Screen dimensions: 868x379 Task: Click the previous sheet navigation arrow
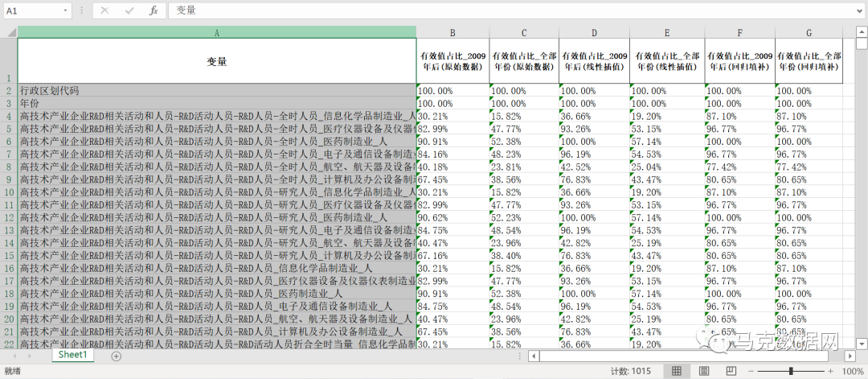pos(14,356)
